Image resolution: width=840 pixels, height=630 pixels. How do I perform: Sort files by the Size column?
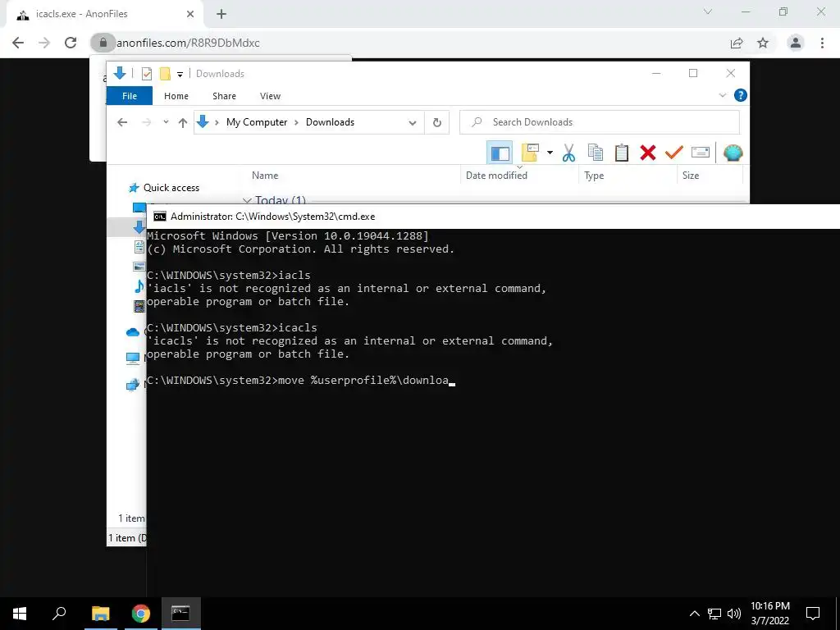pos(691,176)
